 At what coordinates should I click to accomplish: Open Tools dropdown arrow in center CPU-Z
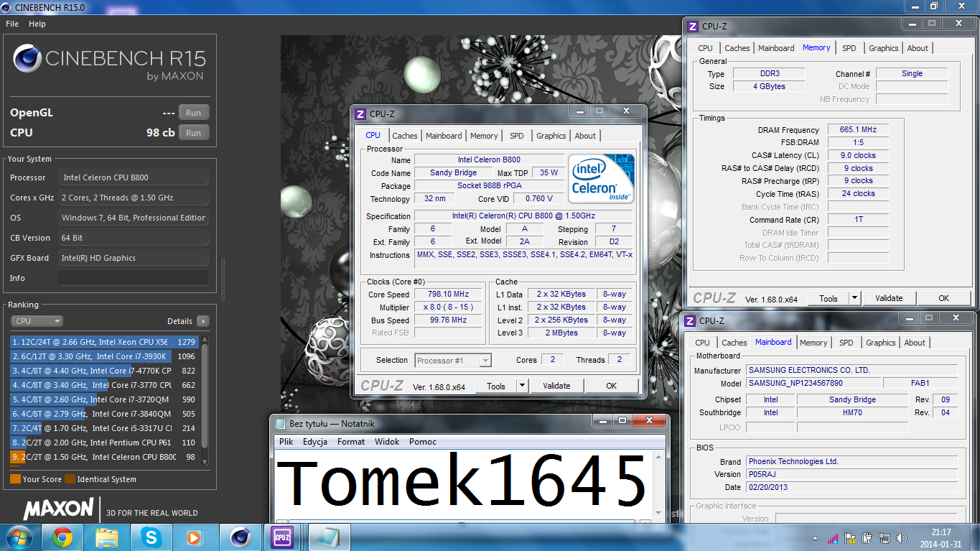(x=523, y=386)
